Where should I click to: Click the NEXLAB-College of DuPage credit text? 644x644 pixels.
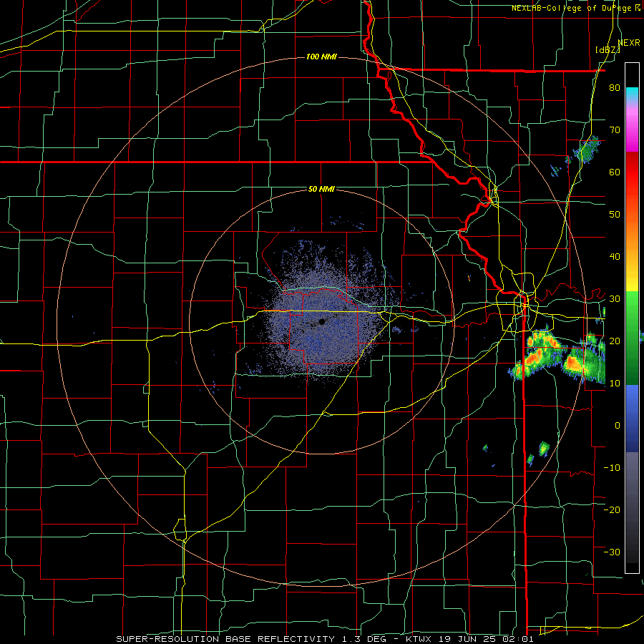(577, 8)
